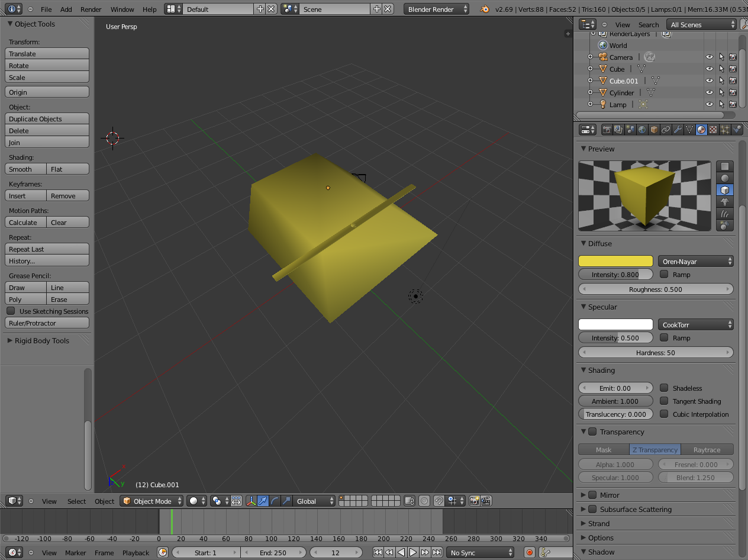The image size is (748, 560).
Task: Click the OpenGL render image camera icon
Action: pos(474,501)
